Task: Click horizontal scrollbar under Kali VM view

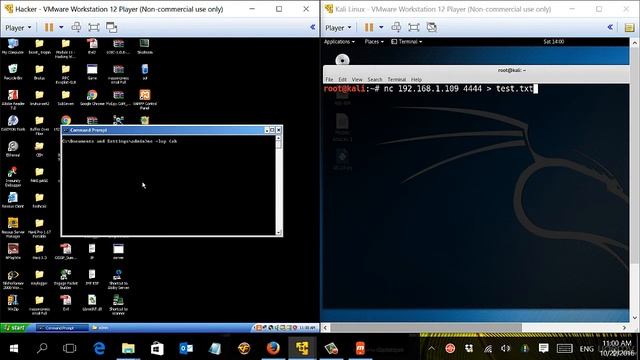Action: tap(426, 327)
